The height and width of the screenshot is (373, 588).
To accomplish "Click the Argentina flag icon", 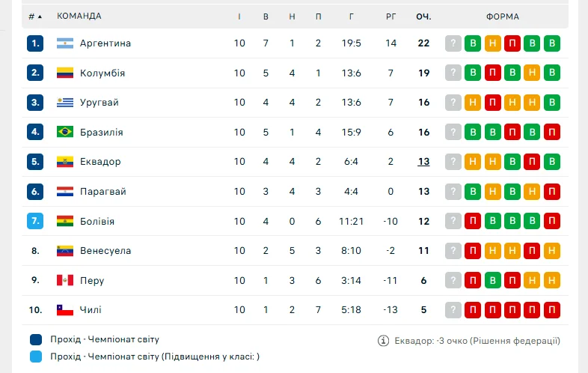I will [65, 43].
